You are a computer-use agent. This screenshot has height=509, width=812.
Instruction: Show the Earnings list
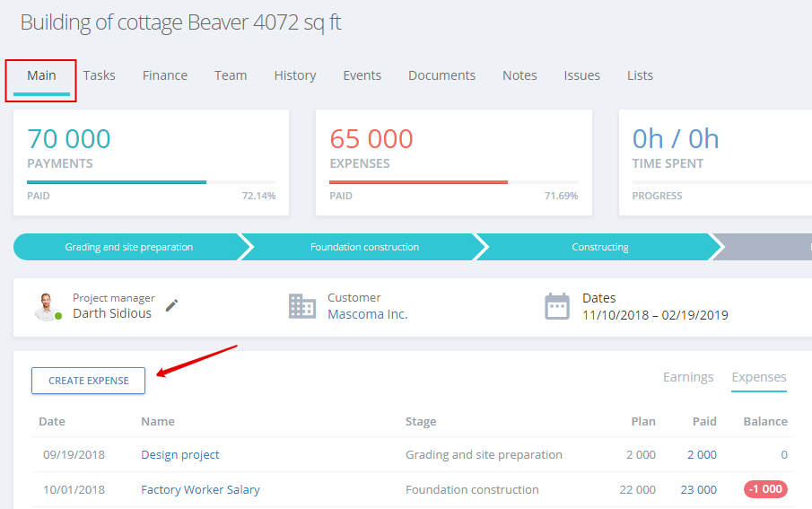(688, 377)
